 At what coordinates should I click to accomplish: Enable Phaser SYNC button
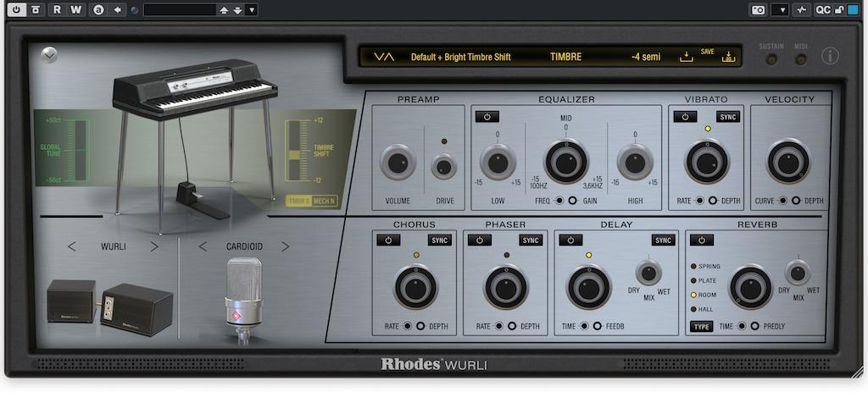point(531,240)
